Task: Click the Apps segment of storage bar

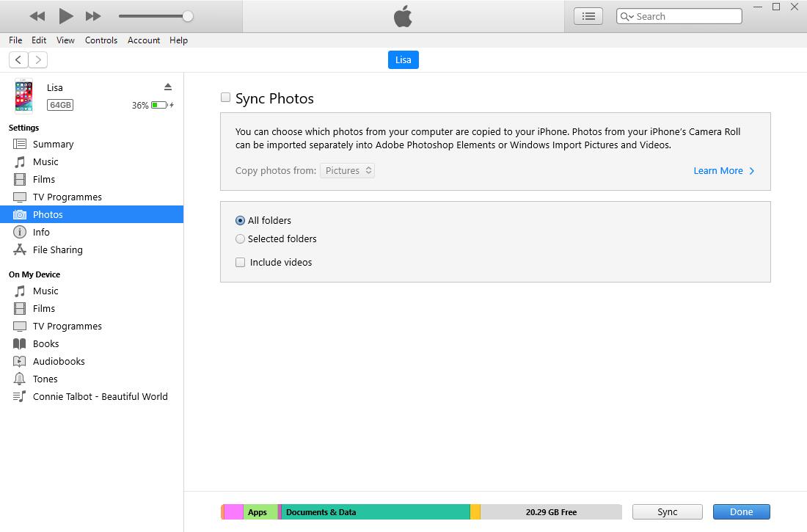Action: pos(260,512)
